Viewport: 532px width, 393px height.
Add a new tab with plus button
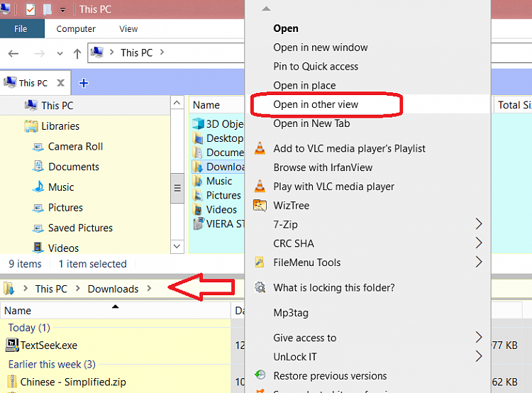[84, 83]
